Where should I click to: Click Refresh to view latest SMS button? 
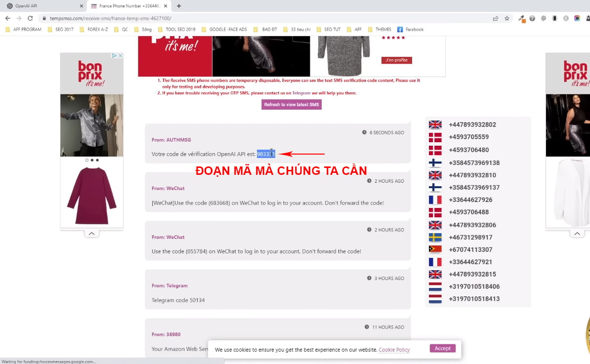(291, 105)
